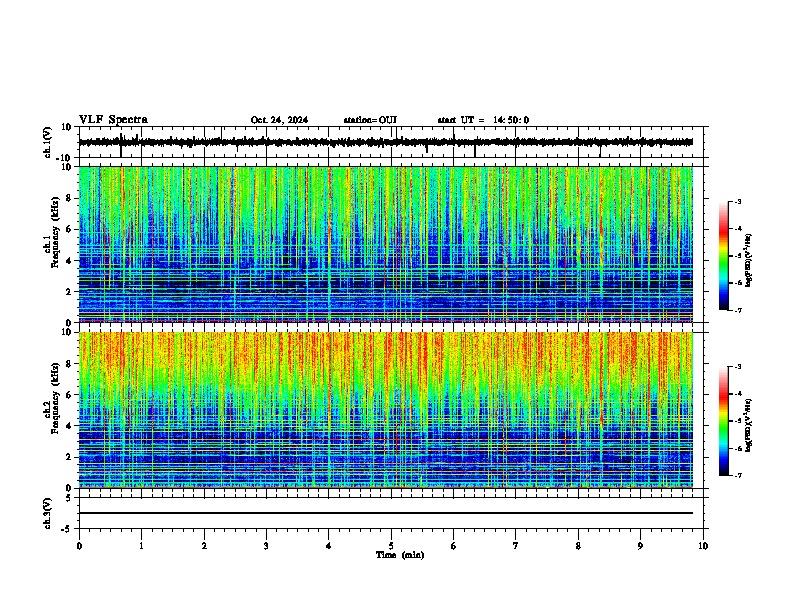This screenshot has height=612, width=792.
Task: Click the "ch.3(V)" axis label
Action: 48,513
